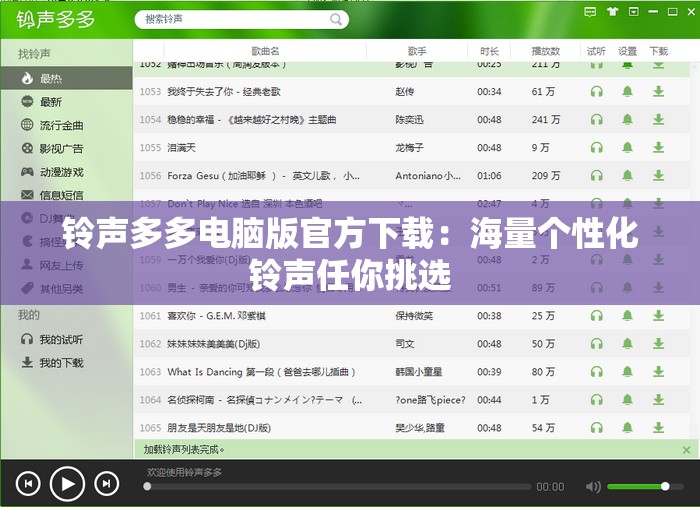Screen dimensions: 700x507
Task: Preview song 1055 泪满天
Action: point(596,148)
